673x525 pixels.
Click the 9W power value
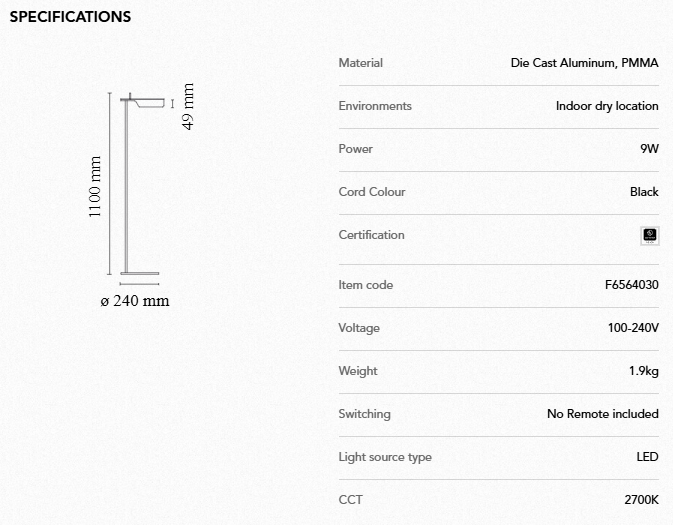pyautogui.click(x=649, y=149)
